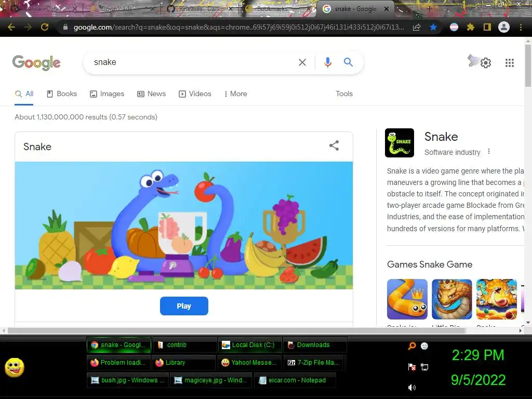Start voice search with microphone icon
The image size is (532, 399).
327,62
